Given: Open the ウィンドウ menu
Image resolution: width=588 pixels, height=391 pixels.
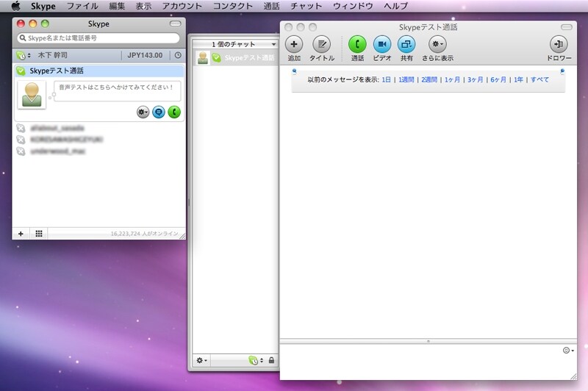Looking at the screenshot, I should tap(353, 6).
